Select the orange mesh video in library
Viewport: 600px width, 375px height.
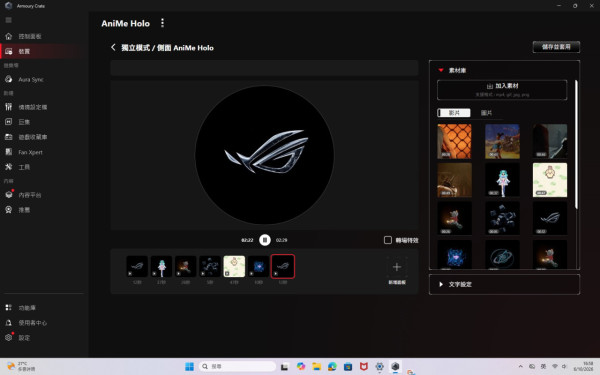click(x=454, y=141)
